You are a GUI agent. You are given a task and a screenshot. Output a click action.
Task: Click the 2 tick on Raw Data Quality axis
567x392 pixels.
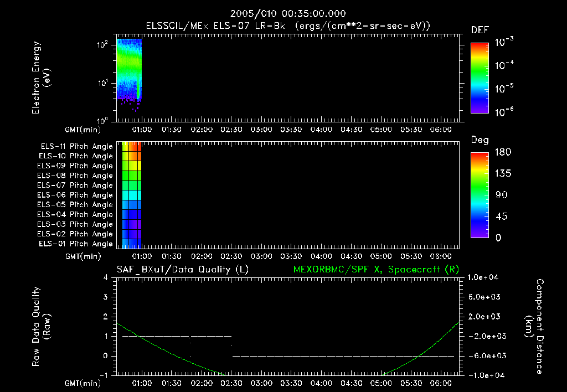click(105, 317)
